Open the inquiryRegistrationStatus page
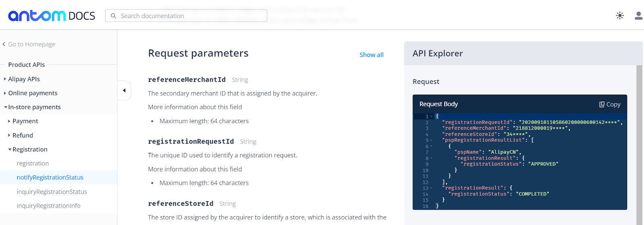Screen dimensions: 644x225 (x=52, y=192)
